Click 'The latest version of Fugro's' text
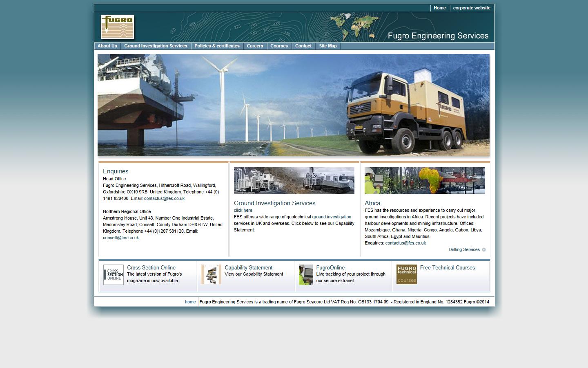The image size is (588, 368). pos(154,274)
